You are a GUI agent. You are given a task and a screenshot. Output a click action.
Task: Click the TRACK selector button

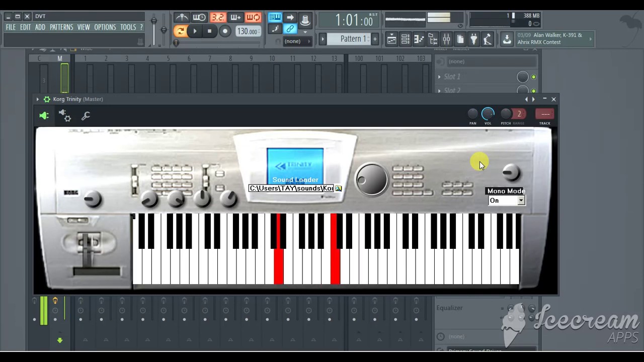point(545,114)
